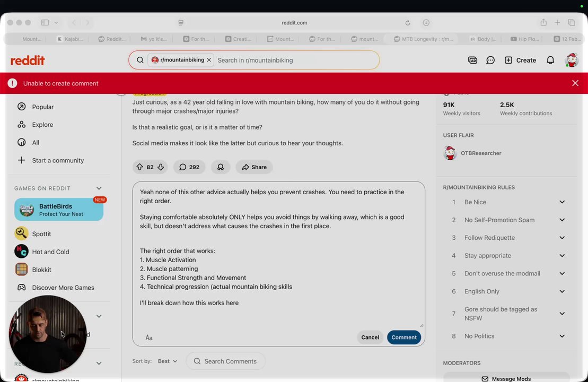The height and width of the screenshot is (382, 588).
Task: Open the Reddit advertise icon
Action: pyautogui.click(x=472, y=60)
